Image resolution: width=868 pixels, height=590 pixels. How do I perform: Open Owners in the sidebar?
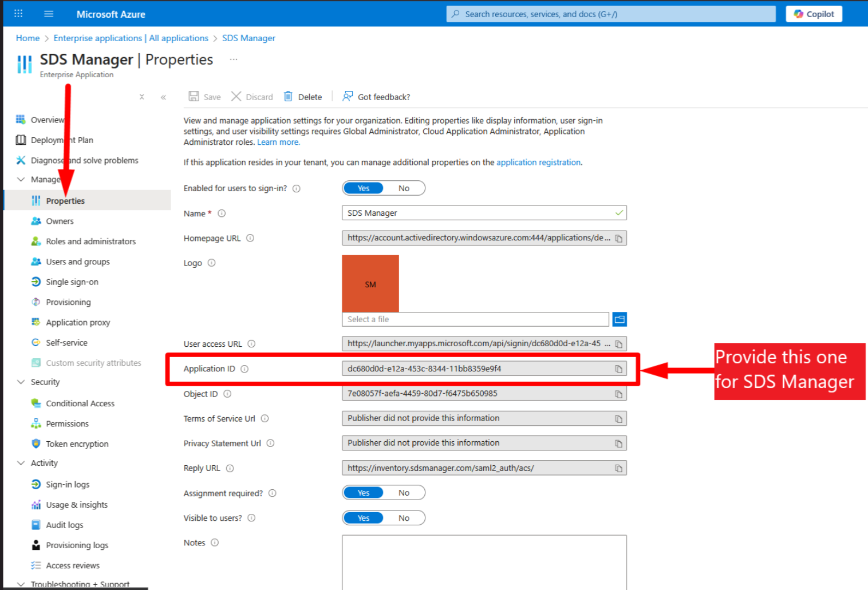click(x=60, y=221)
